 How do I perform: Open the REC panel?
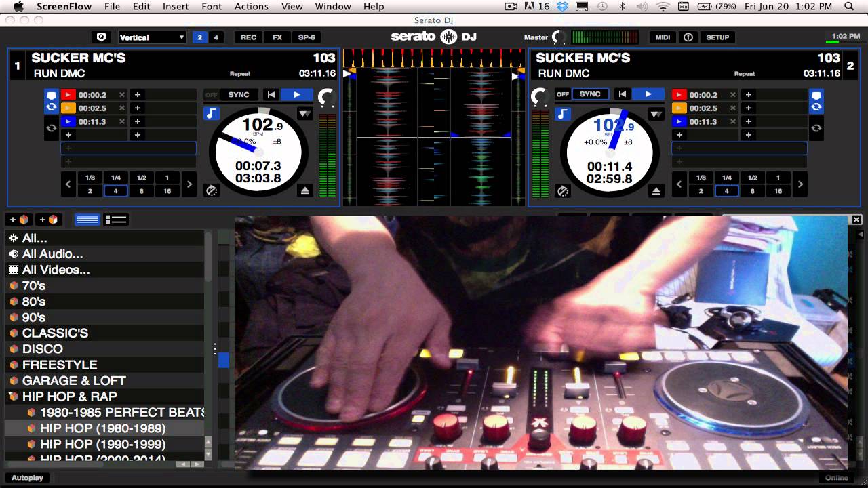click(248, 37)
